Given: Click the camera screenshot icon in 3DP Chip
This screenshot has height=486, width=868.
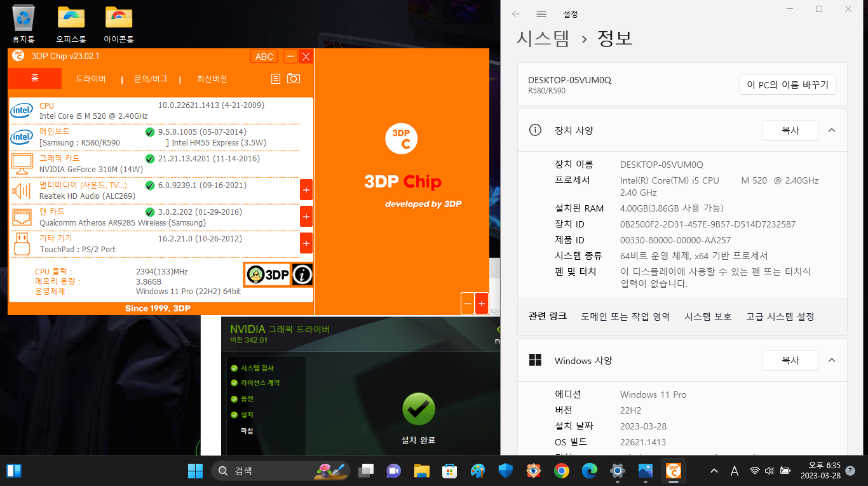Looking at the screenshot, I should pyautogui.click(x=293, y=78).
